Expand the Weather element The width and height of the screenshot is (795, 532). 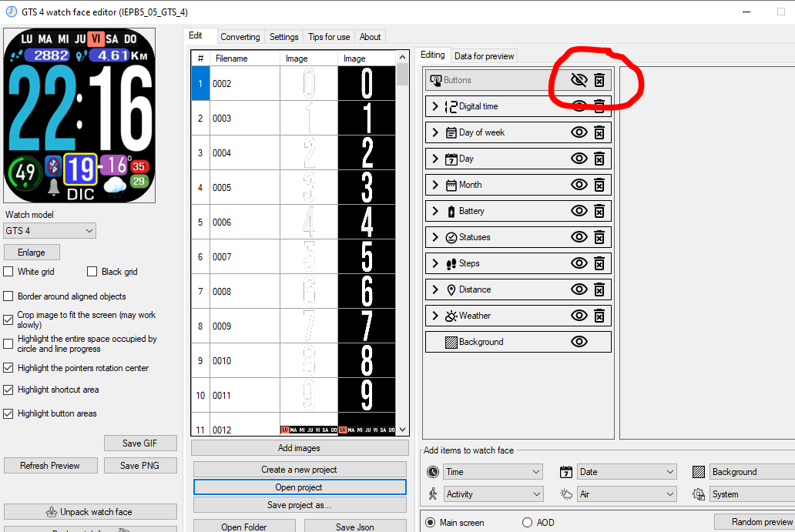(435, 316)
